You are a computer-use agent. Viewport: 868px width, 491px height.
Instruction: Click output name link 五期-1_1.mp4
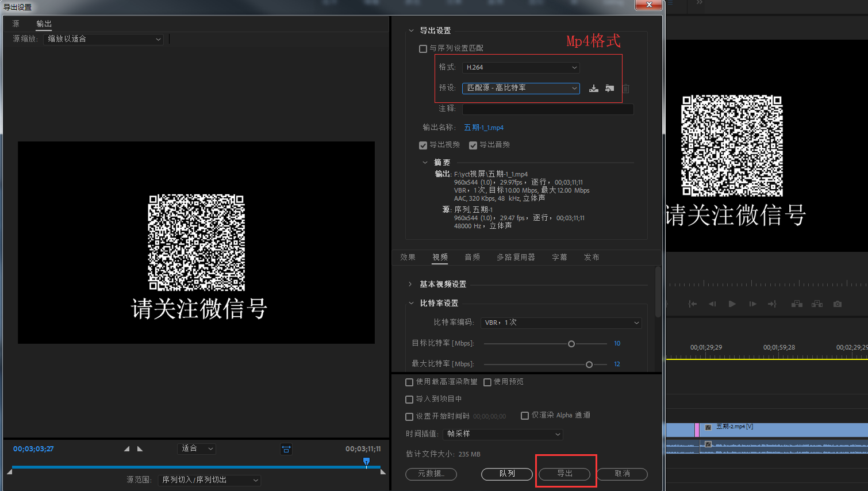(484, 128)
